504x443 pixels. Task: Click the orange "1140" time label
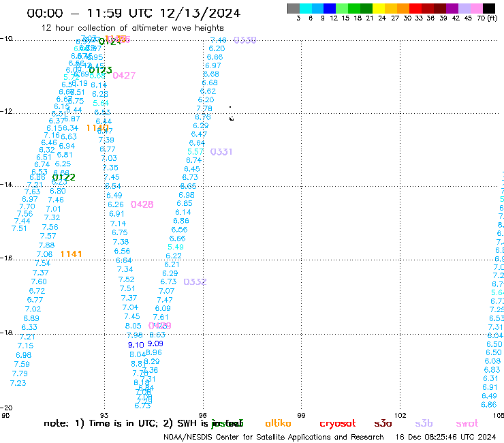[97, 128]
